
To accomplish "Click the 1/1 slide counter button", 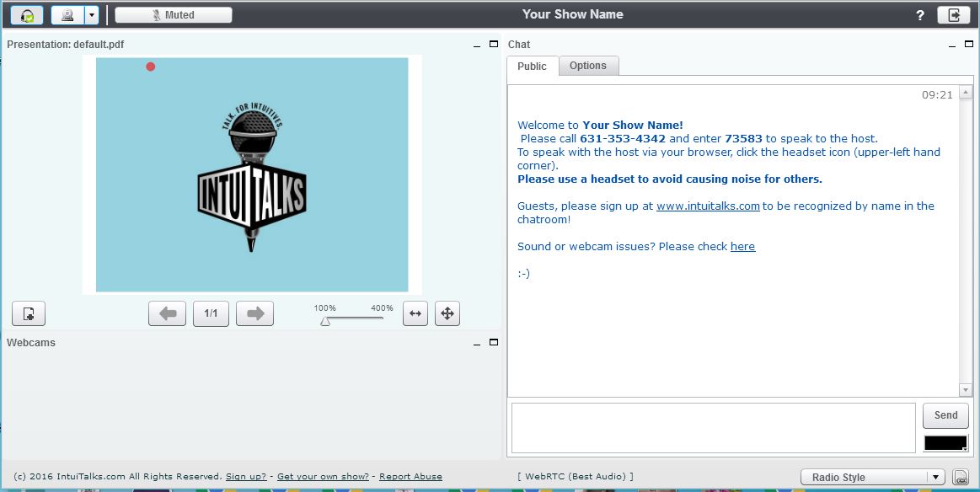I will (x=211, y=314).
